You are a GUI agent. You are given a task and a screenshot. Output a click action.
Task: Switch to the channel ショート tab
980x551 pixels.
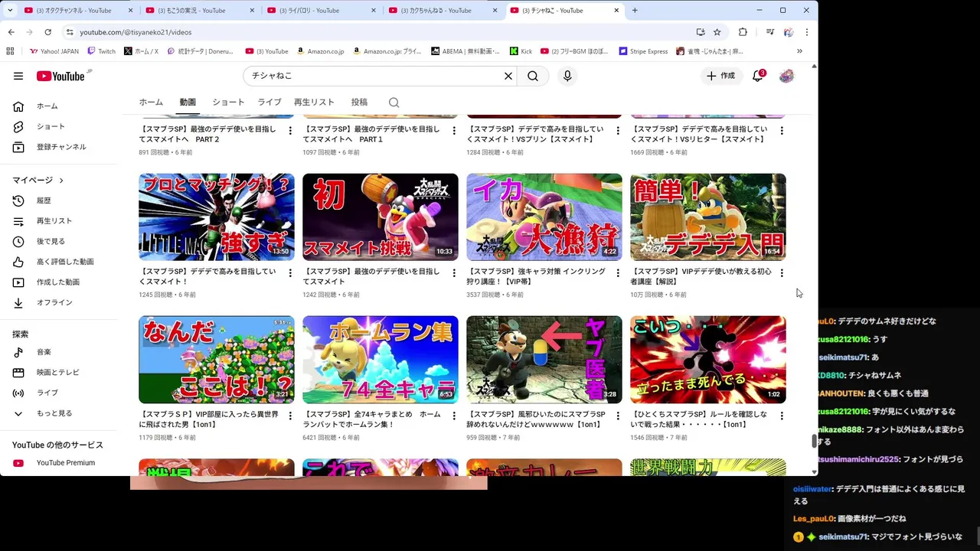point(228,103)
